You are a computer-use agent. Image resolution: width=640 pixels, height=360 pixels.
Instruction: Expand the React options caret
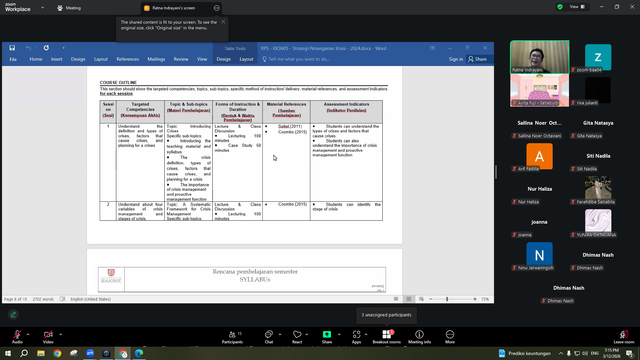pos(307,334)
